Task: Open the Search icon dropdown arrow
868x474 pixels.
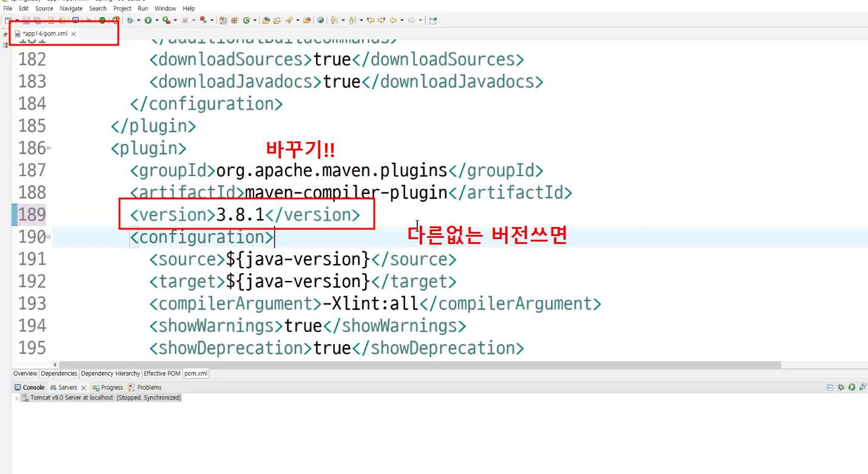Action: pyautogui.click(x=298, y=20)
